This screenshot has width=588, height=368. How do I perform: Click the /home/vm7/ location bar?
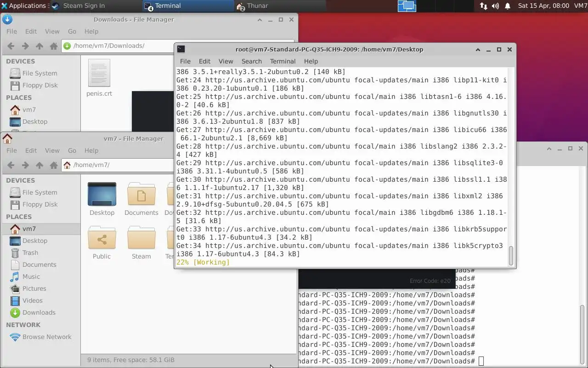pos(118,165)
